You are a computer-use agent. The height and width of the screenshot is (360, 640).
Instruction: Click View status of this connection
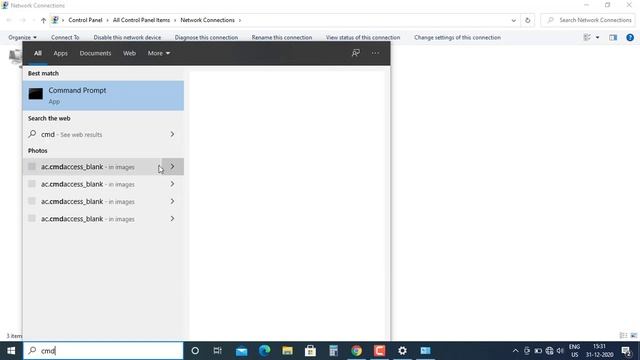pyautogui.click(x=363, y=38)
